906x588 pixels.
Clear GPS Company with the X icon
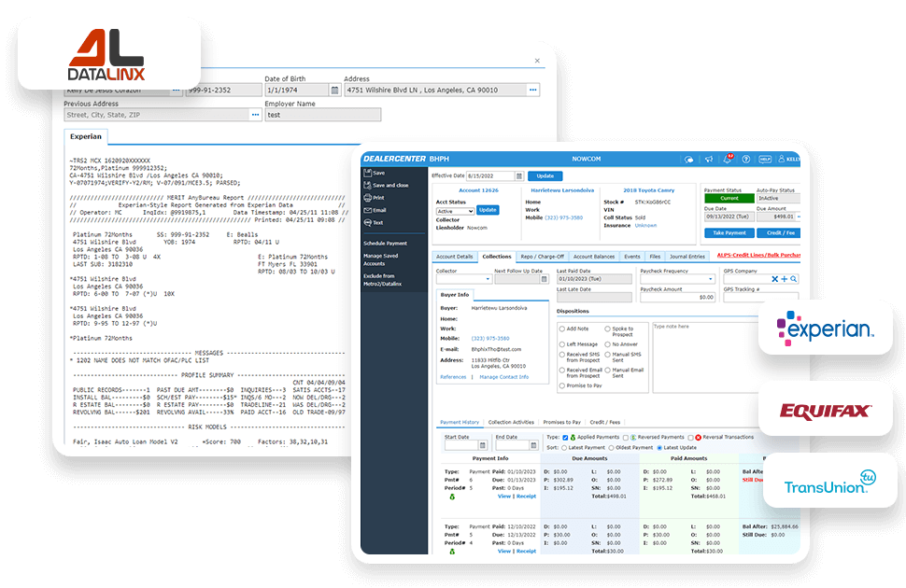(x=775, y=279)
